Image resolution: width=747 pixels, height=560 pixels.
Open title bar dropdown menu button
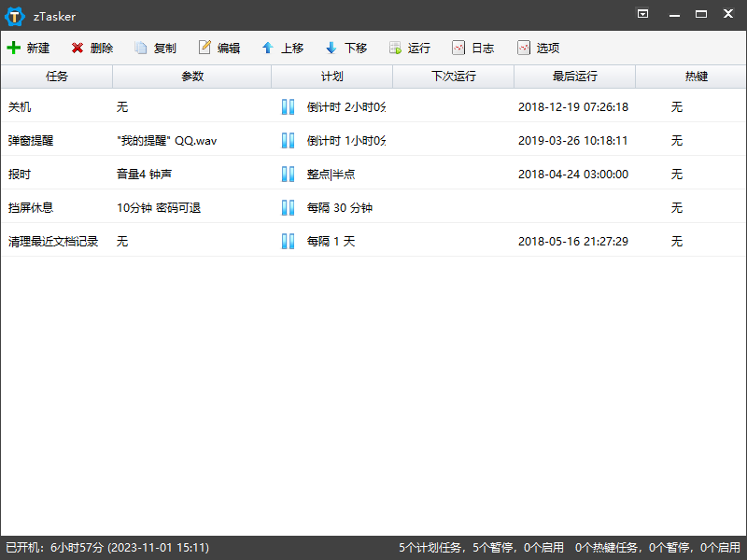[x=642, y=14]
